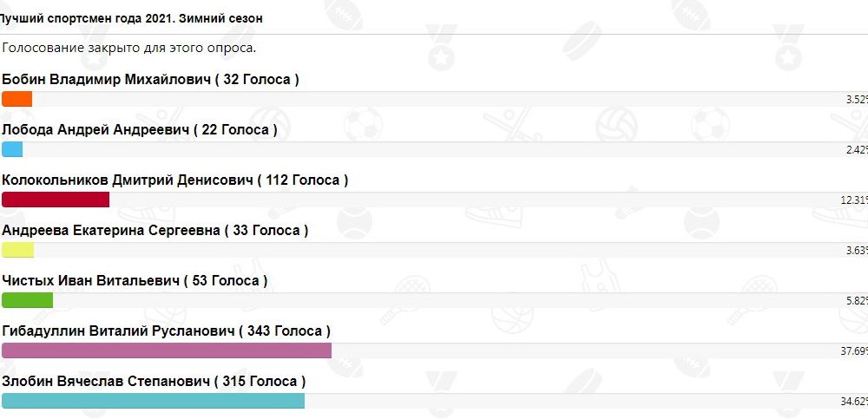The image size is (868, 419).
Task: Click the 5.82% percentage value
Action: point(857,301)
